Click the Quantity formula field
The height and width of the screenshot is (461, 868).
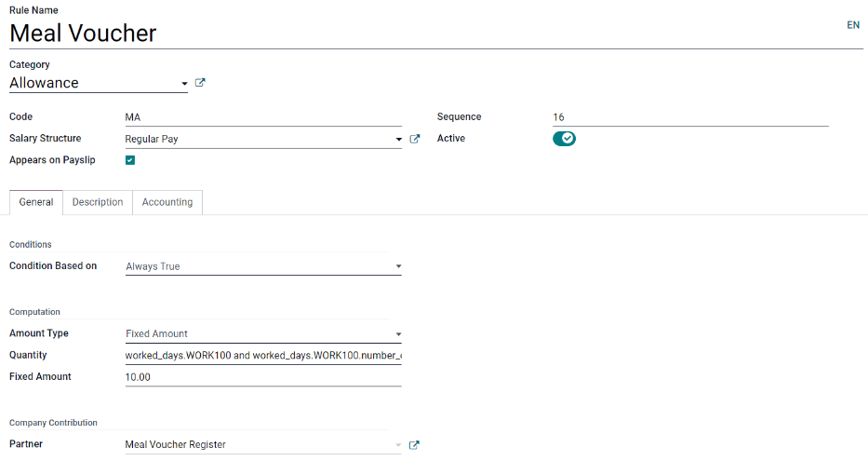262,356
